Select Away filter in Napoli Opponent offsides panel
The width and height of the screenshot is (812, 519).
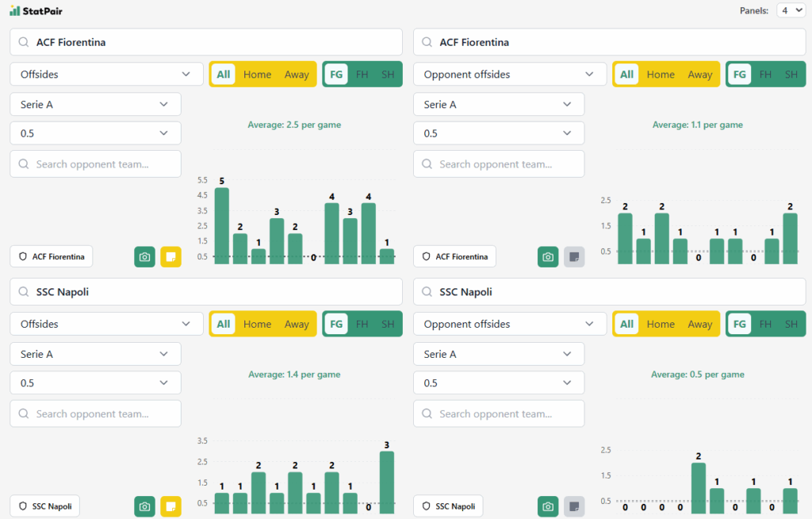[700, 324]
